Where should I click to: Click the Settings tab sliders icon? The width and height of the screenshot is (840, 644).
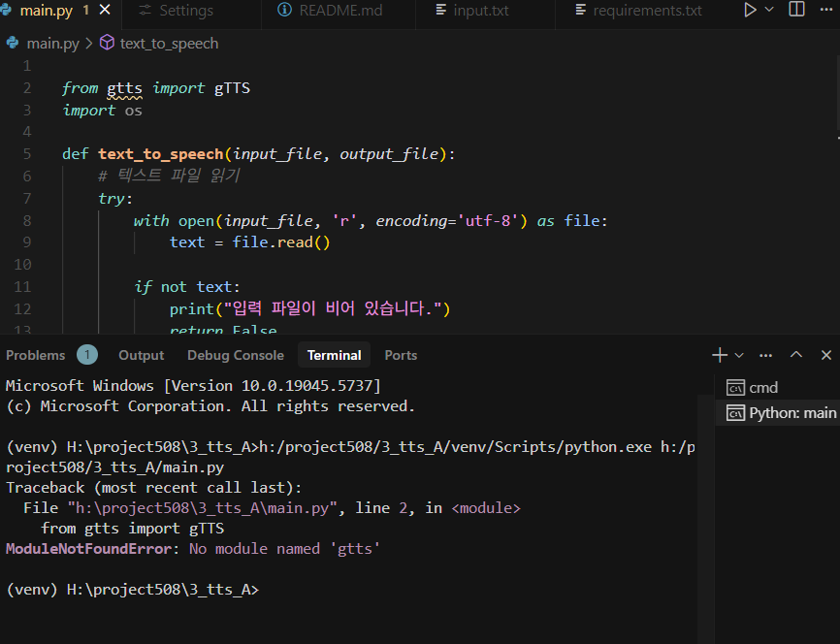click(145, 10)
